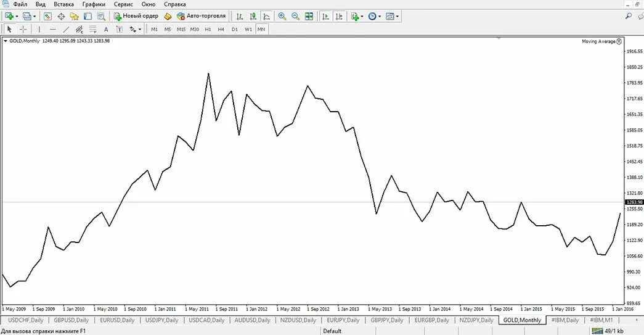Image resolution: width=644 pixels, height=335 pixels.
Task: Select the cursor arrow tool
Action: click(x=9, y=29)
